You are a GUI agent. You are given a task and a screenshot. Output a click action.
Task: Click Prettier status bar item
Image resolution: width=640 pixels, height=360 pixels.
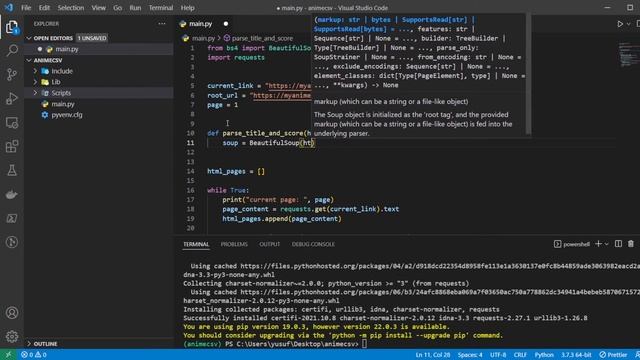[x=613, y=355]
